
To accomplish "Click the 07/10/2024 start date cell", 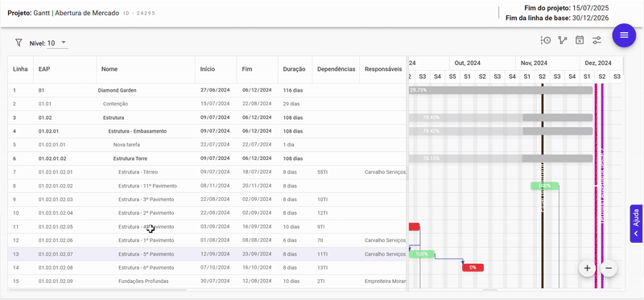I will click(215, 268).
